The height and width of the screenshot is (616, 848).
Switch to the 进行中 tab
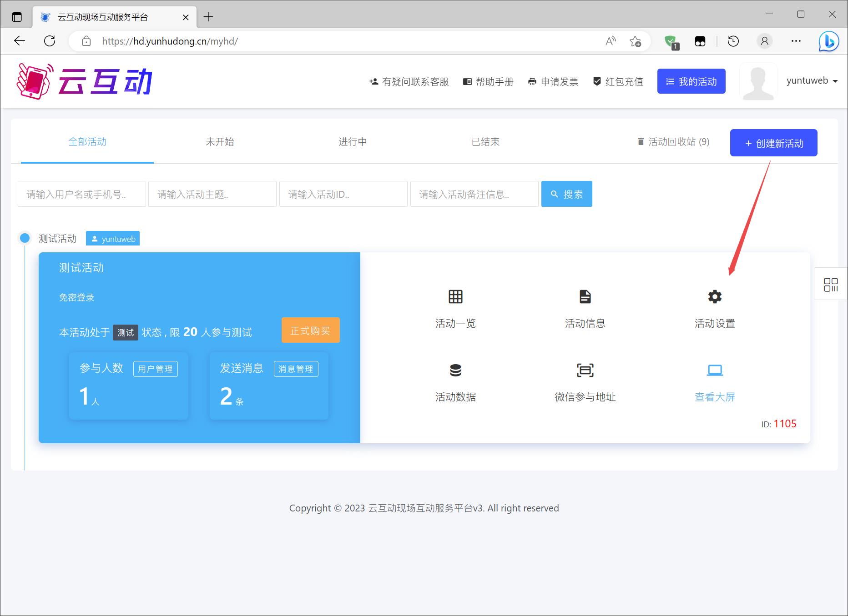coord(353,142)
